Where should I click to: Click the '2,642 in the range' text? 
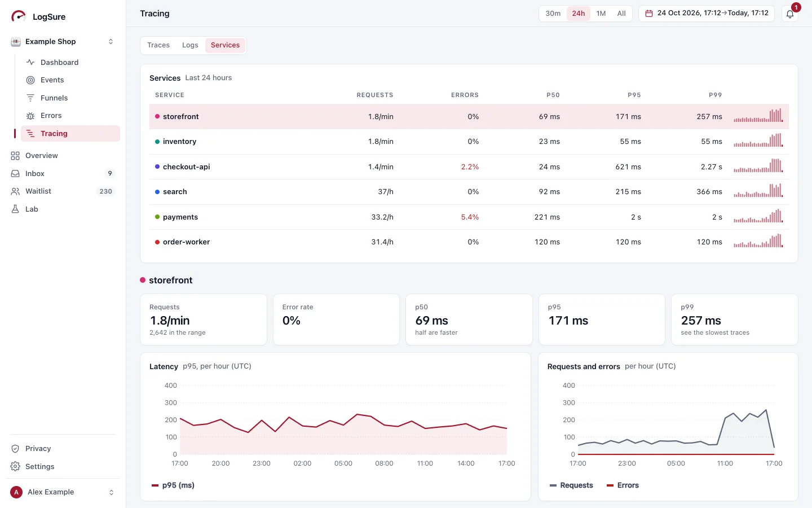[x=178, y=333]
